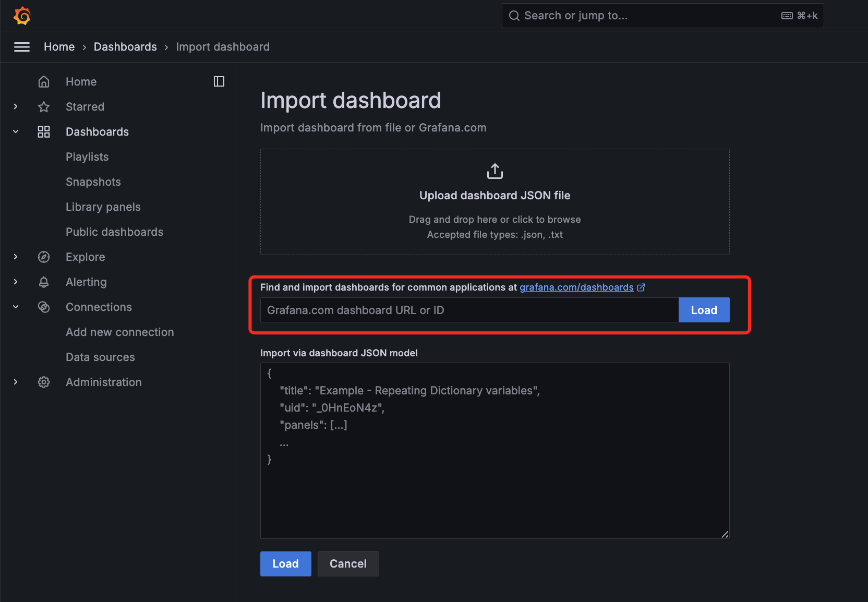The width and height of the screenshot is (868, 602).
Task: Click the Administration gear icon
Action: point(44,382)
